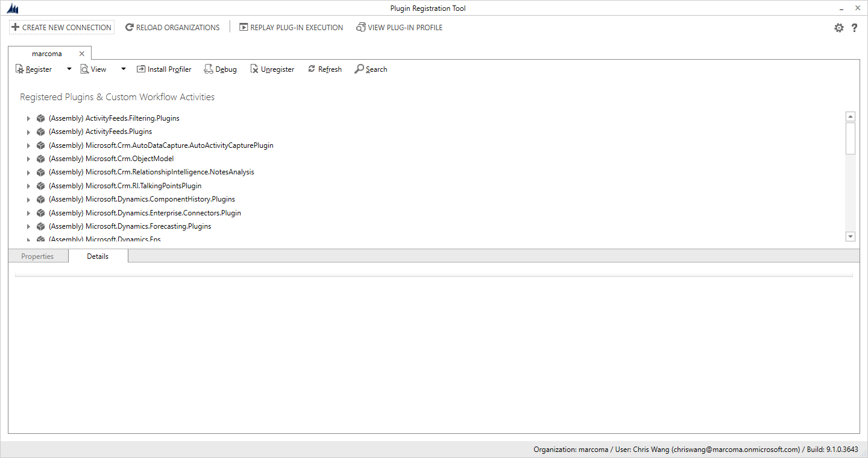Click assembly icon for ActivityFeeds.Plugins
Screen dimensions: 868x458
click(x=40, y=132)
